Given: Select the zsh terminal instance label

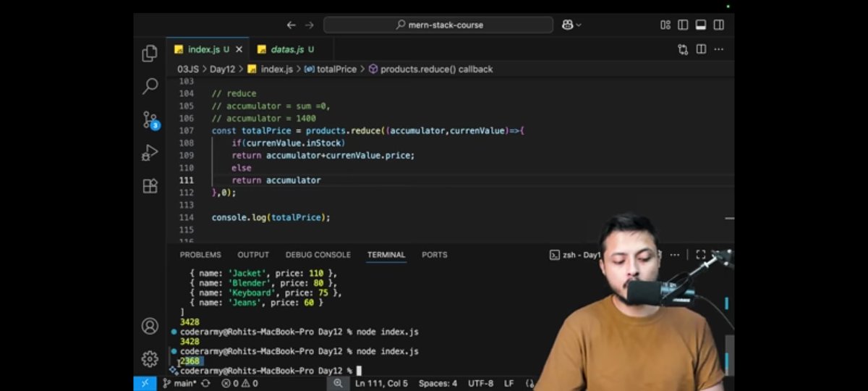Looking at the screenshot, I should (x=576, y=255).
